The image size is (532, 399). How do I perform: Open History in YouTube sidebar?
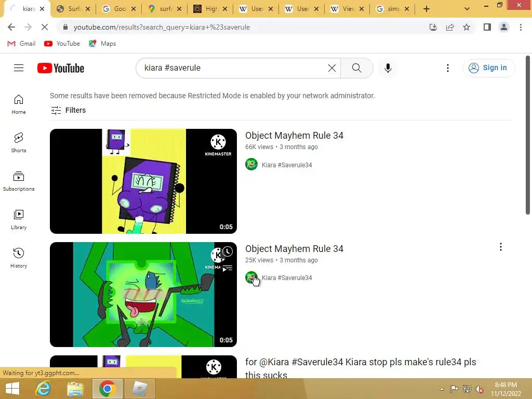19,258
